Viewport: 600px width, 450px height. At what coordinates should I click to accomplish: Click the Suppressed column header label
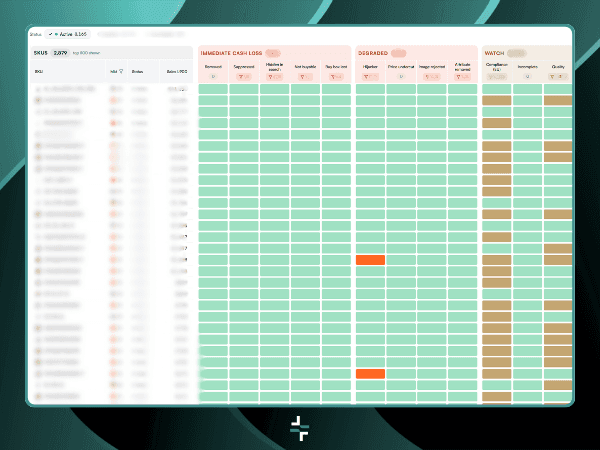click(x=244, y=67)
